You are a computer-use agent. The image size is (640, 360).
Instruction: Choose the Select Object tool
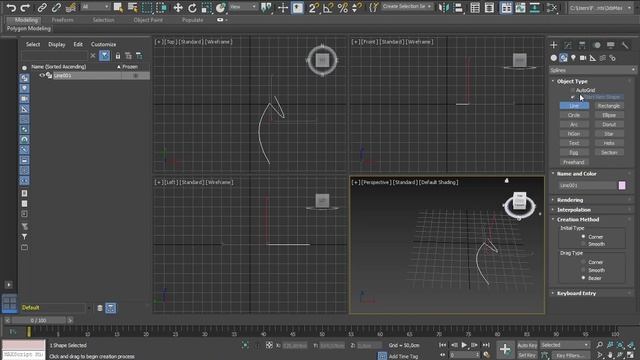118,7
